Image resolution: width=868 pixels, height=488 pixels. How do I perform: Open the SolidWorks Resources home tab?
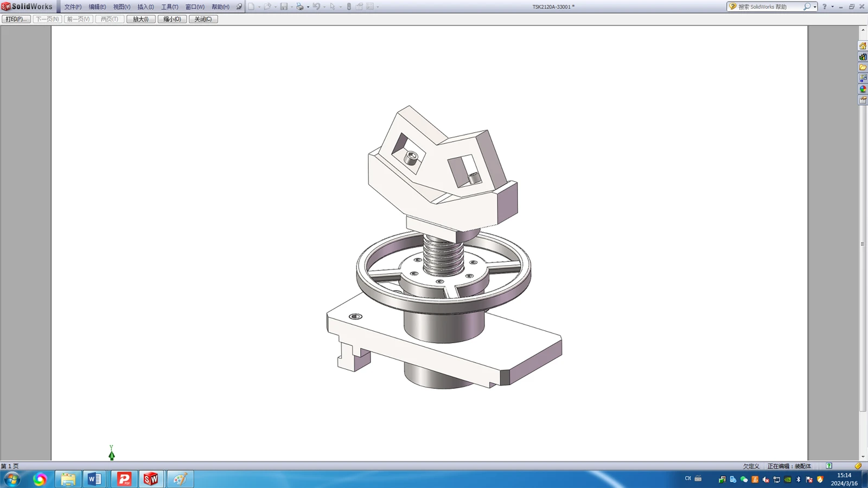pos(863,46)
